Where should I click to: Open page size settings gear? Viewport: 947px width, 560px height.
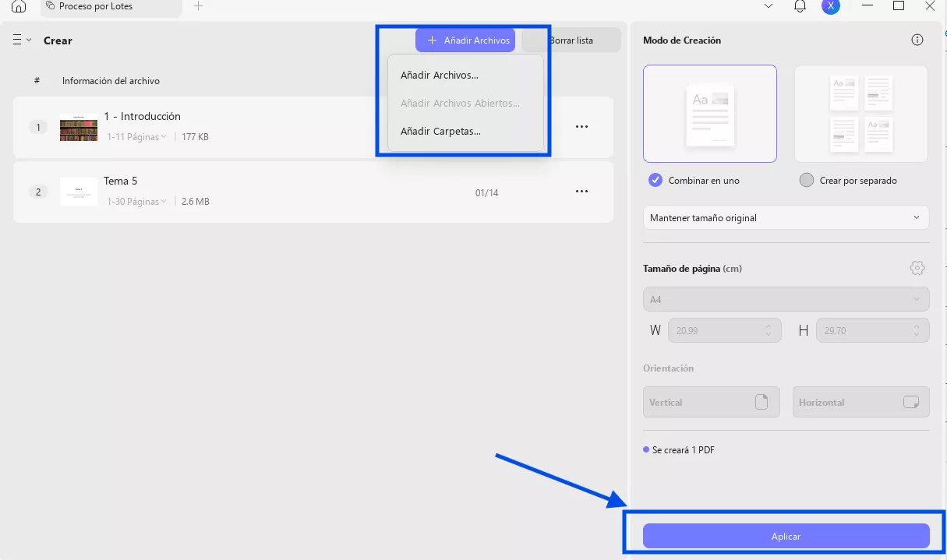(917, 268)
